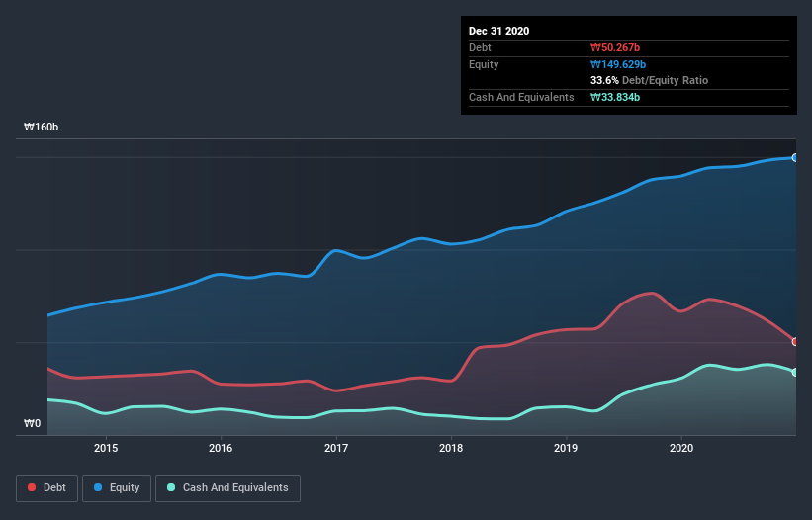Click the ₩50.267b debt value
812x520 pixels.
615,47
